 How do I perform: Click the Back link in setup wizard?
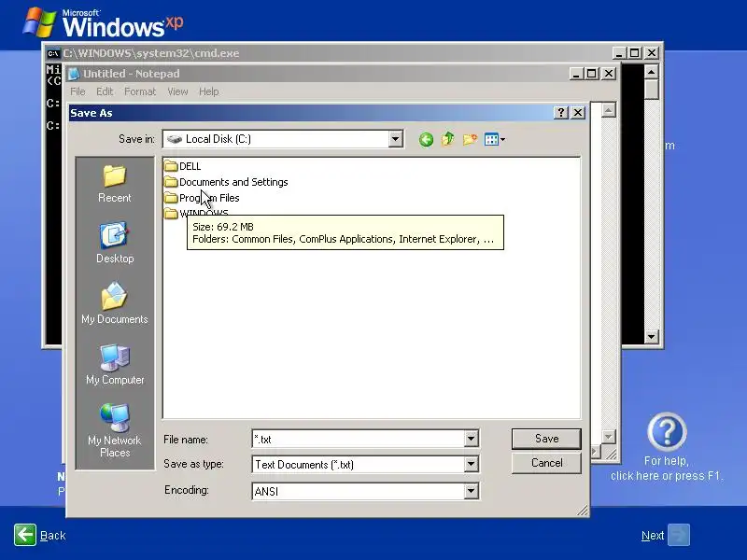(x=53, y=536)
